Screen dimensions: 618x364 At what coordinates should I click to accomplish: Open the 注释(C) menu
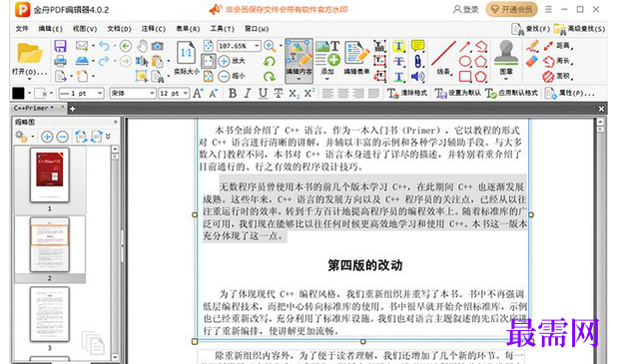click(x=154, y=29)
